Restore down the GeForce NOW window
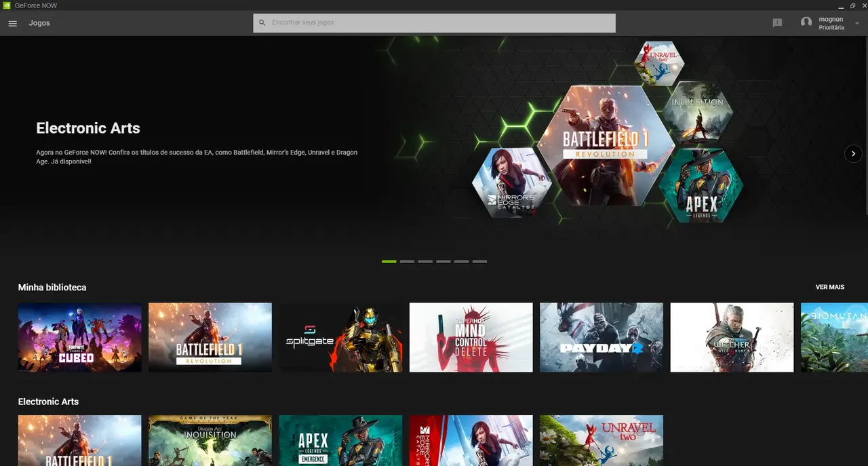This screenshot has width=868, height=466. (852, 5)
